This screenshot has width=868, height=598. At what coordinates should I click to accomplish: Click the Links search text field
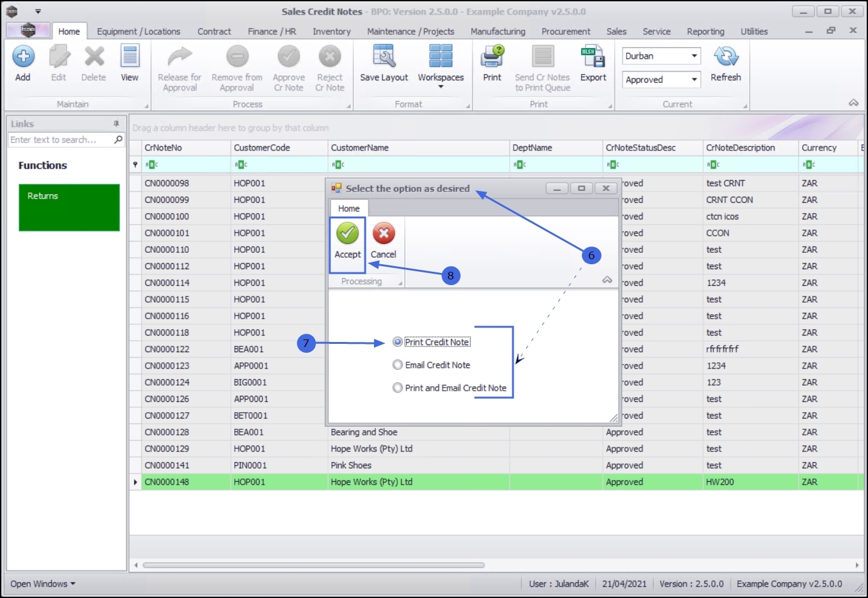coord(61,140)
